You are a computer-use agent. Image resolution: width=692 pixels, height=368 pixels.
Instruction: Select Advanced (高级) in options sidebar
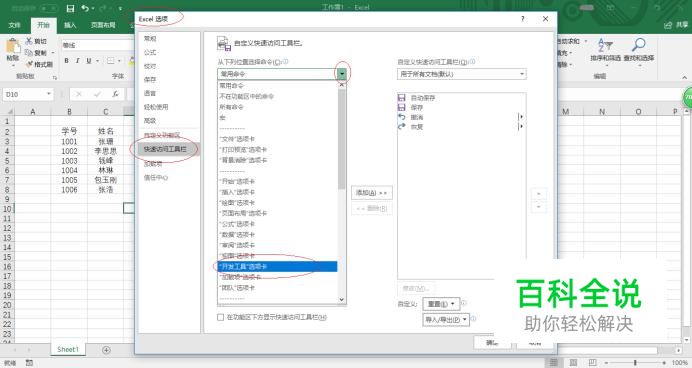pyautogui.click(x=150, y=120)
